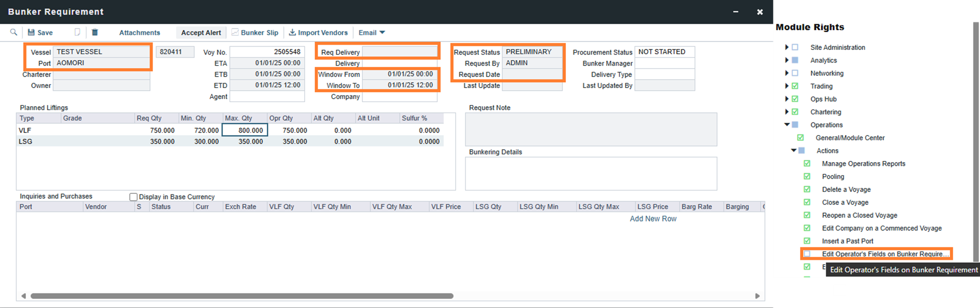Delete using the trash can icon
Image resolution: width=980 pixels, height=308 pixels.
point(95,32)
